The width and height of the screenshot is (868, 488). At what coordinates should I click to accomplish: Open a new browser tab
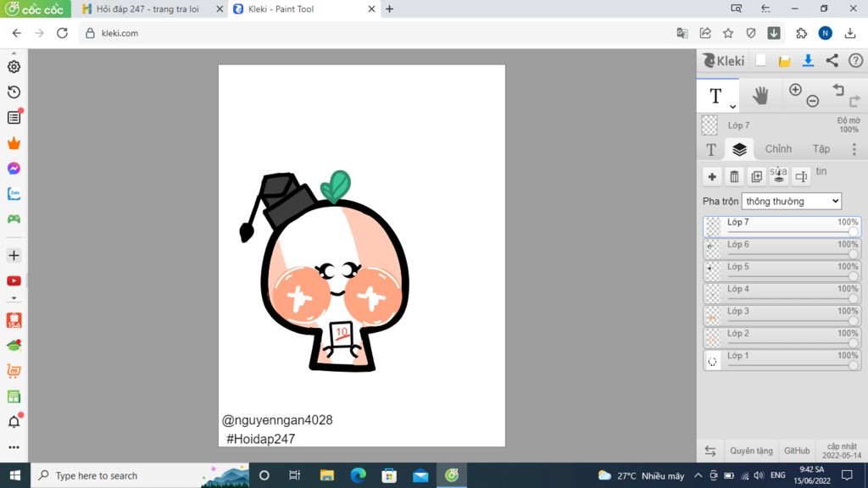[x=389, y=8]
